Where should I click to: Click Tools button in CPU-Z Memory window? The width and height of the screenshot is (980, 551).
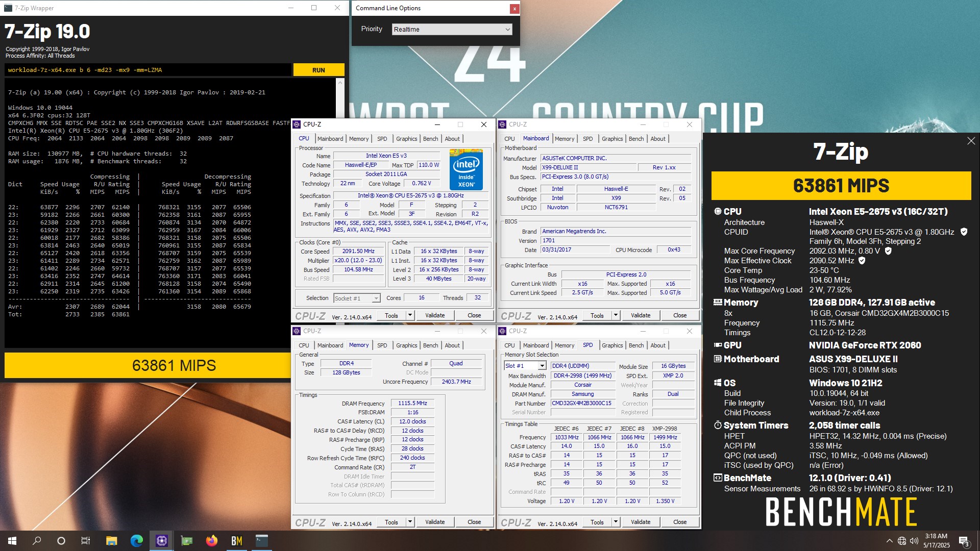tap(391, 522)
